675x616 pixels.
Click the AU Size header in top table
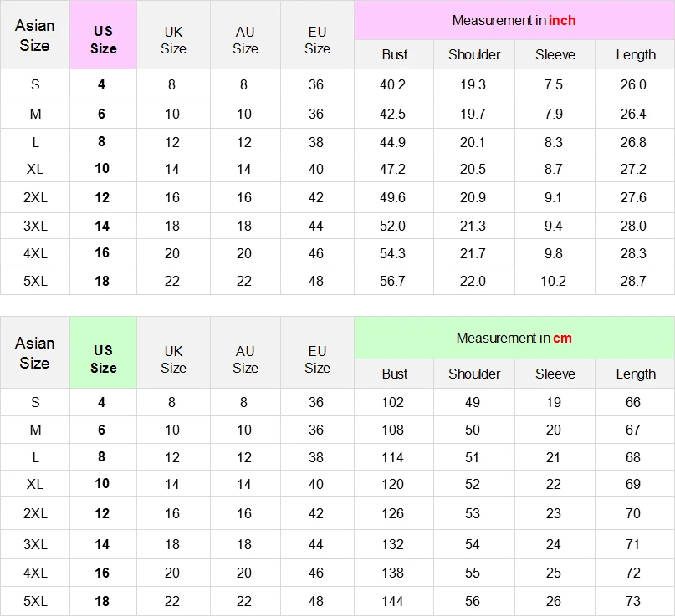click(x=245, y=40)
